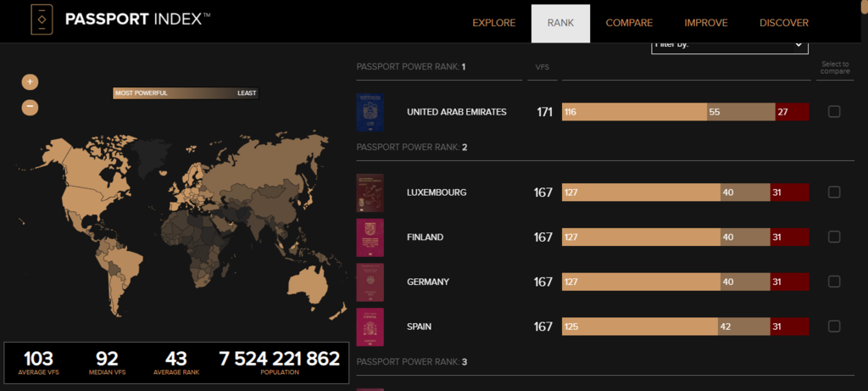
Task: Zoom out the world map
Action: tap(30, 107)
